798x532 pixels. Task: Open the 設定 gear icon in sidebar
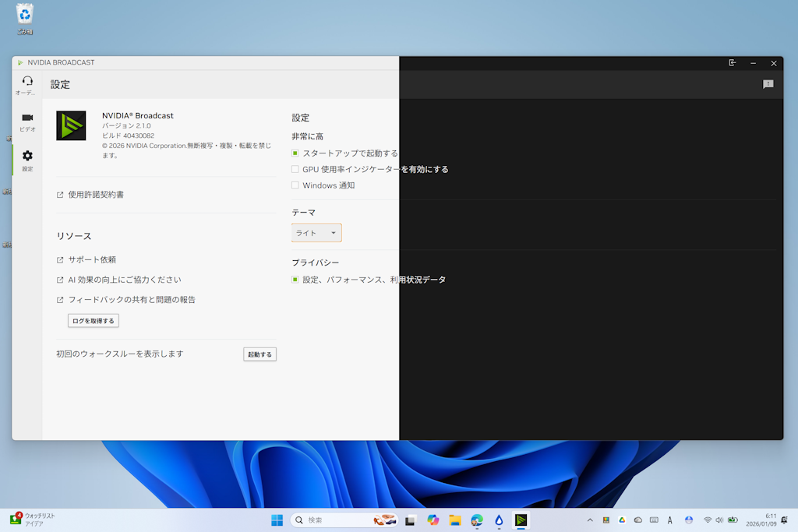click(x=27, y=160)
